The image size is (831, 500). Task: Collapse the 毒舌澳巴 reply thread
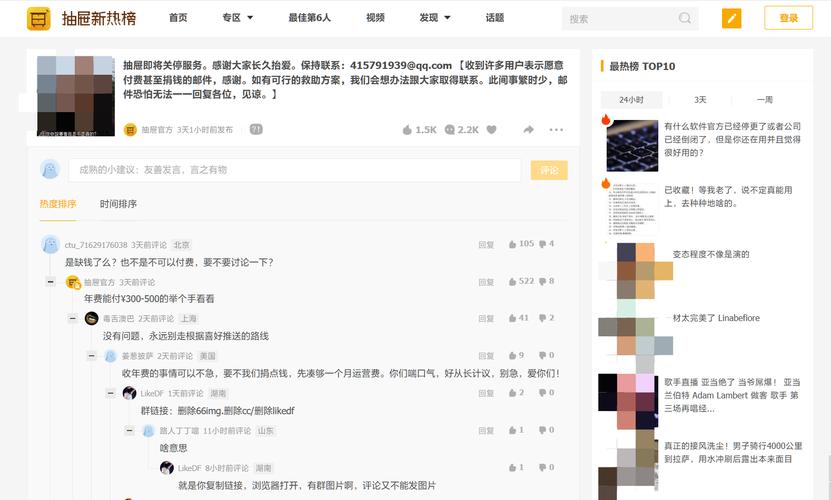(72, 318)
